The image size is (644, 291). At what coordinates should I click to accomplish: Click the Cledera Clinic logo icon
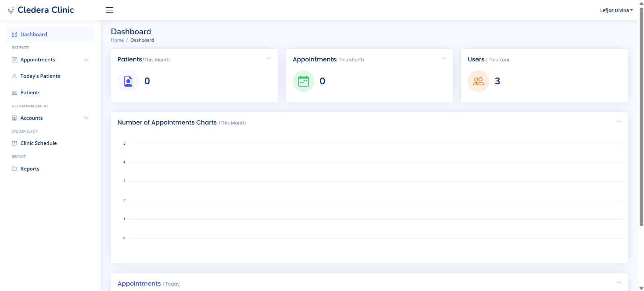point(11,10)
